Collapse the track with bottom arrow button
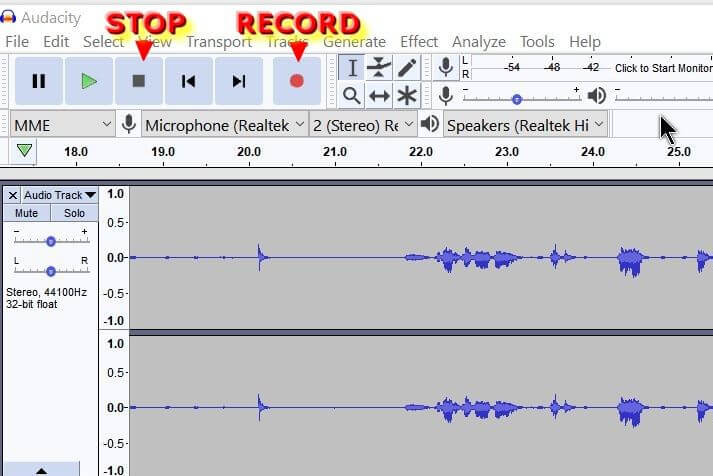713x476 pixels. (x=41, y=470)
